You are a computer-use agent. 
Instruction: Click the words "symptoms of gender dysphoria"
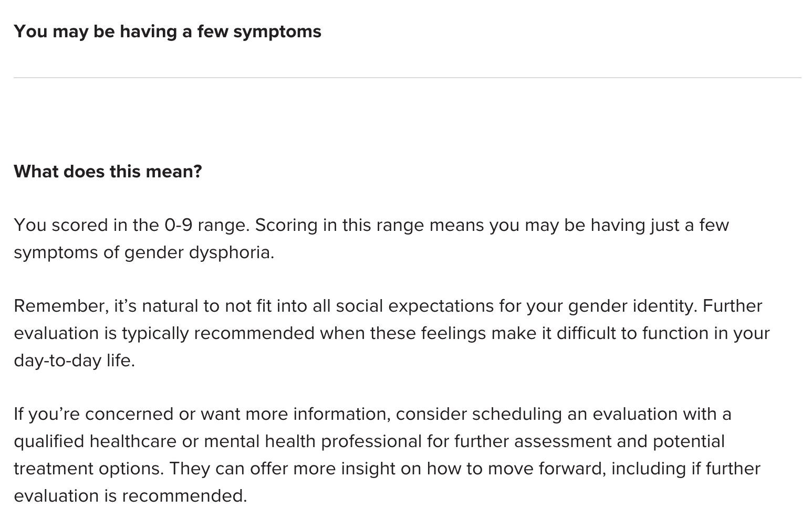(x=143, y=252)
